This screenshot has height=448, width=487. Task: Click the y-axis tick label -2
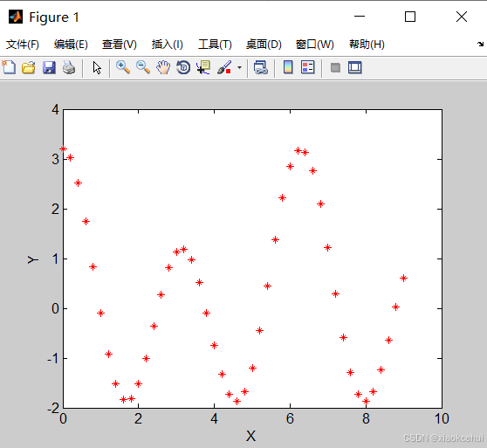[53, 408]
